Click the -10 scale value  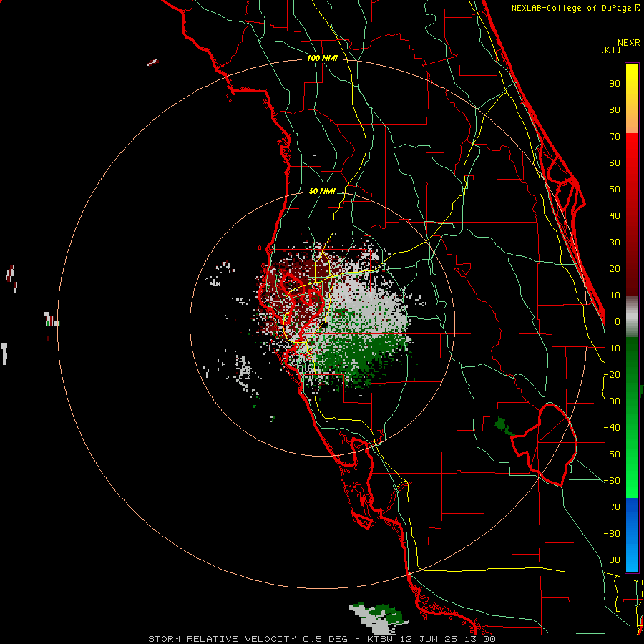(x=612, y=348)
